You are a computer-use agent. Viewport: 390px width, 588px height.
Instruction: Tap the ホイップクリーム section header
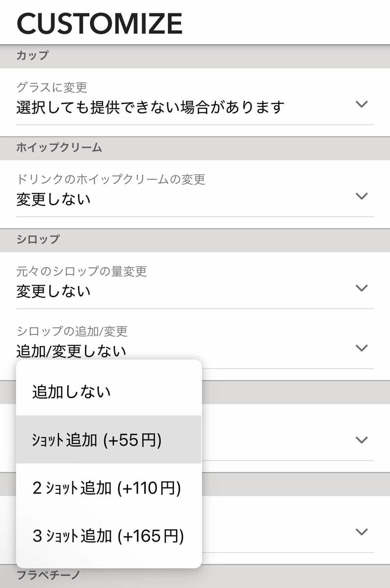pyautogui.click(x=59, y=147)
